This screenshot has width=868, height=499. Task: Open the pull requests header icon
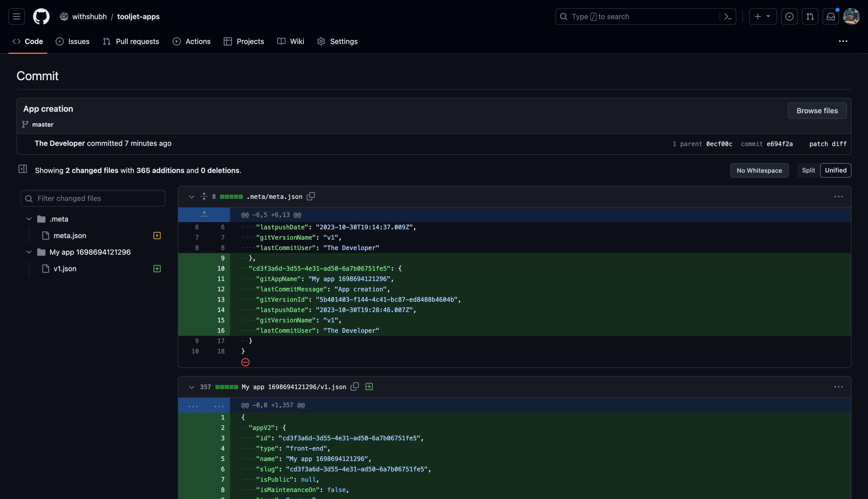coord(810,17)
